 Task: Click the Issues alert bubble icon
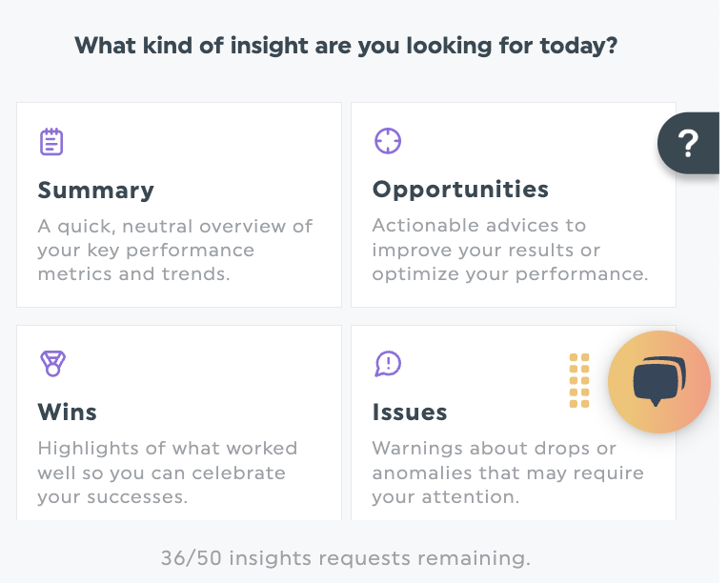388,363
